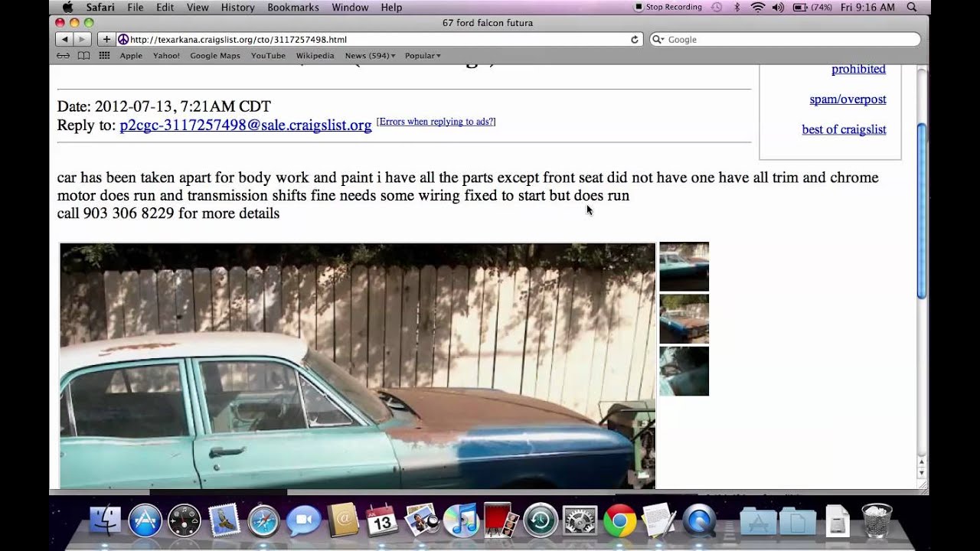Open Time Machine menu bar icon
The height and width of the screenshot is (551, 980).
coord(717,7)
